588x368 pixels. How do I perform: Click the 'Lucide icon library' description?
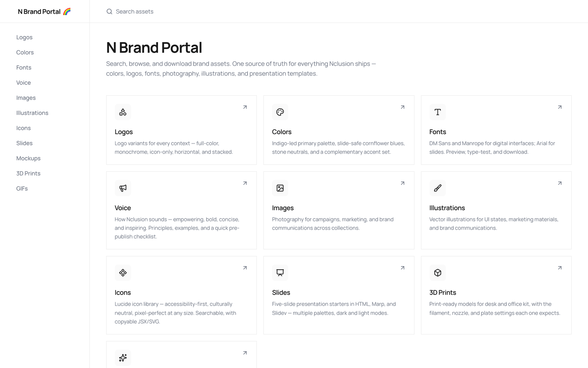[x=176, y=313]
